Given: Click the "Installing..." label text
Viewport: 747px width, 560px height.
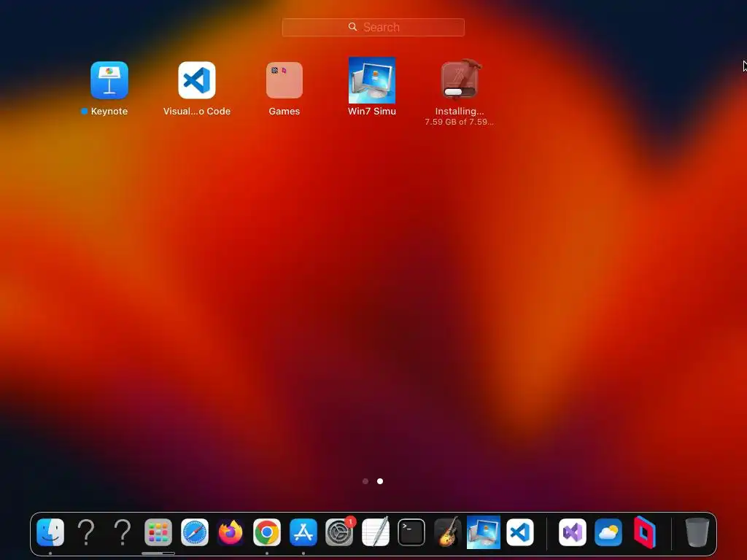Looking at the screenshot, I should click(x=460, y=111).
